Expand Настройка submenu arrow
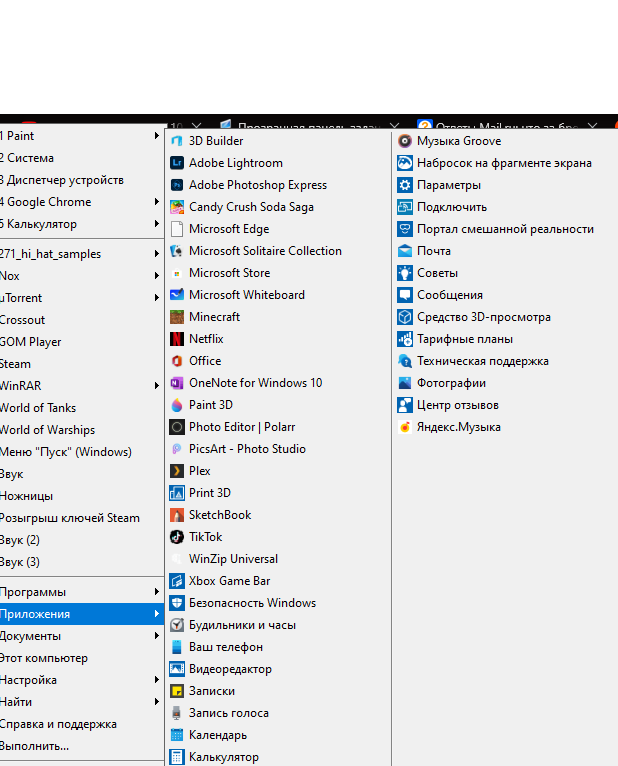The height and width of the screenshot is (766, 618). [x=156, y=680]
